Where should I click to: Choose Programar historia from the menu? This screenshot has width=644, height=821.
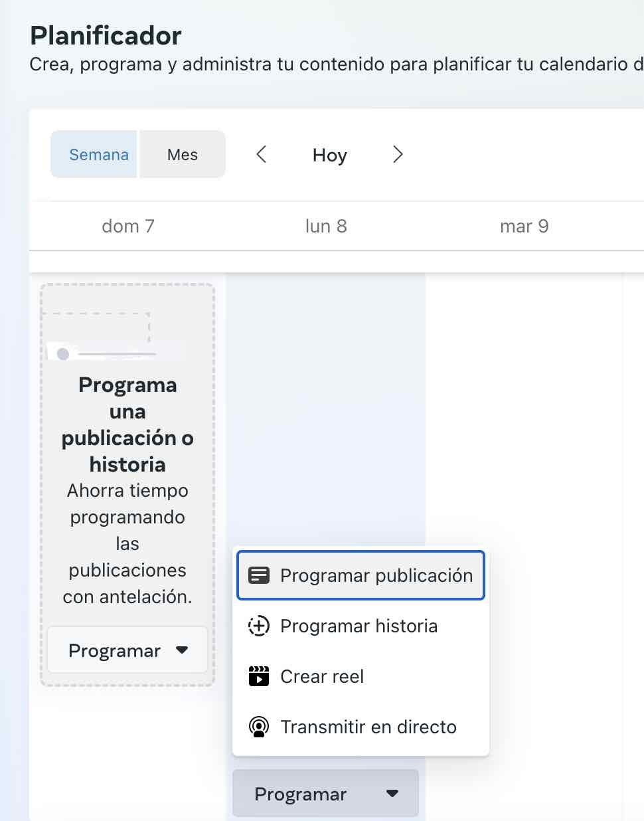point(361,626)
